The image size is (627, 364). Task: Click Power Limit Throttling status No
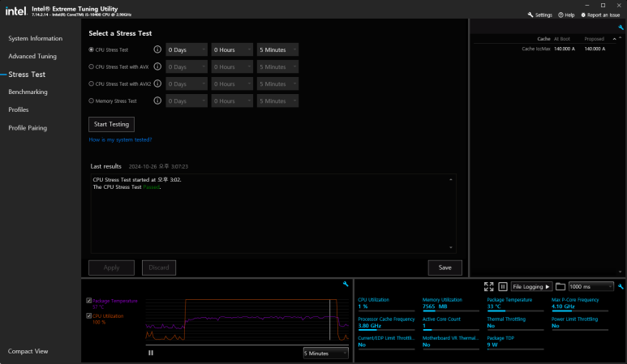tap(556, 326)
